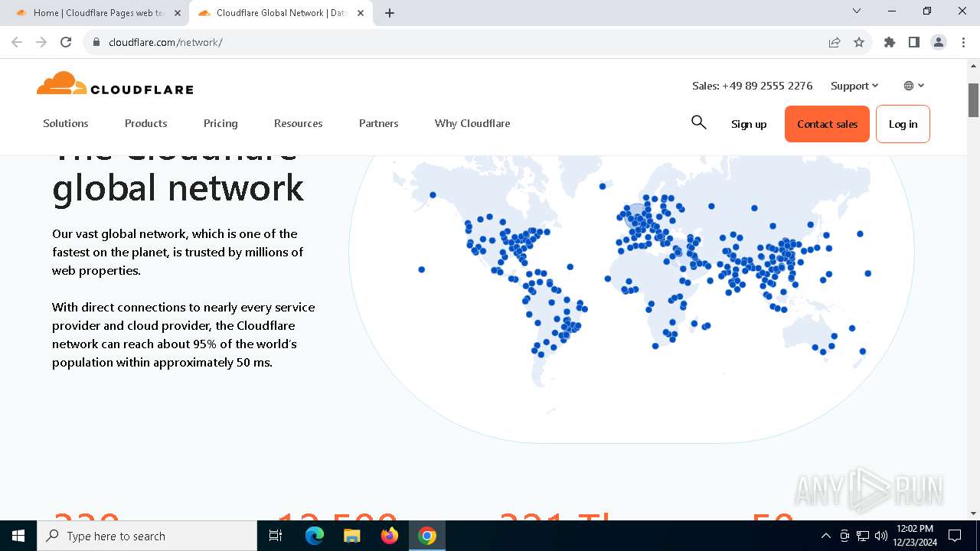Viewport: 980px width, 551px height.
Task: Click the address bar URL field
Action: coord(459,42)
